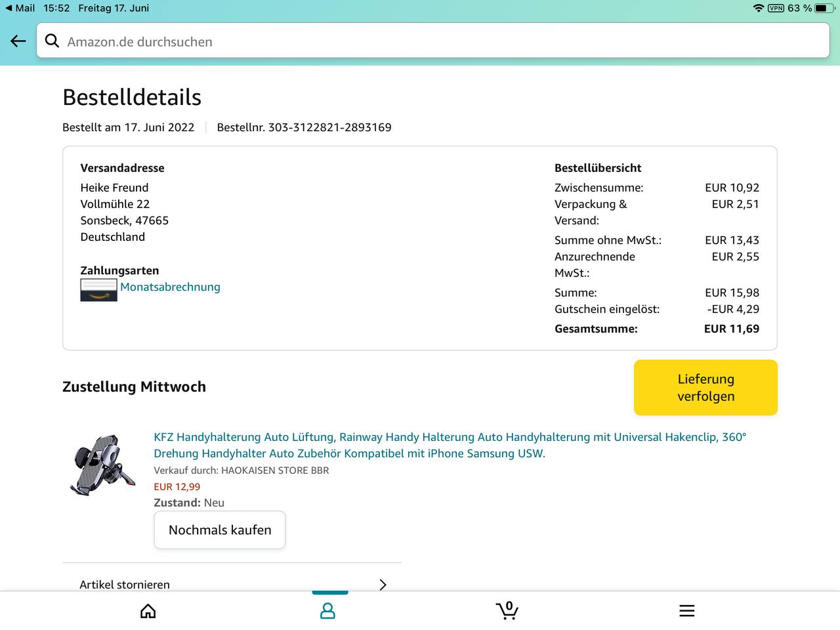840x630 pixels.
Task: Tap the VPN status indicator
Action: 776,8
